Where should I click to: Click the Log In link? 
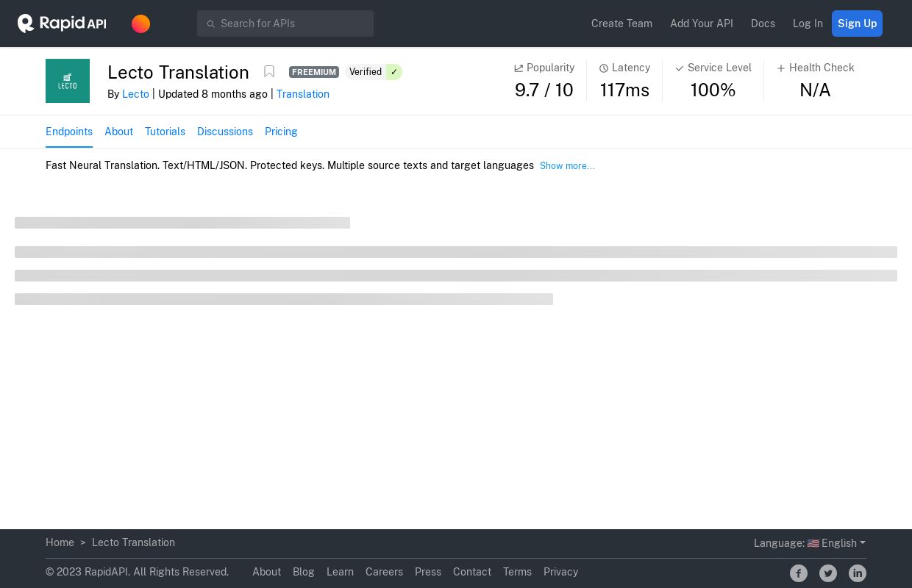click(808, 24)
